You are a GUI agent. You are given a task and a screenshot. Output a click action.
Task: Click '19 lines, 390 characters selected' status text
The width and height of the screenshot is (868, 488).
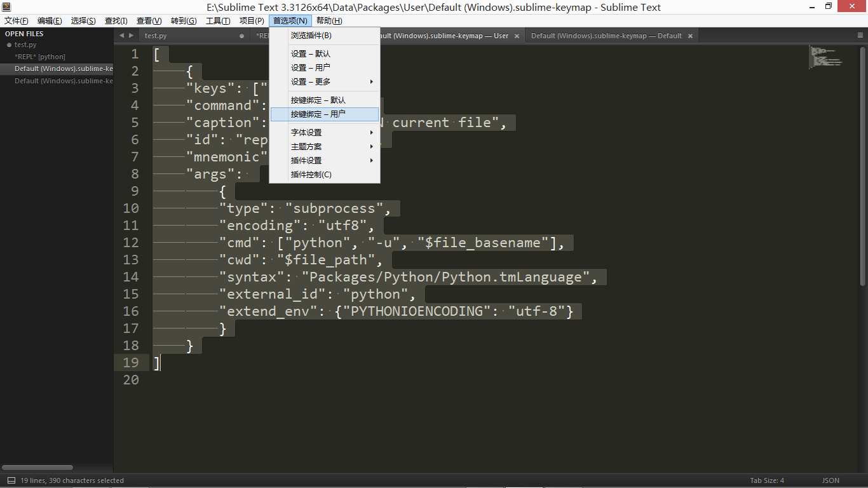click(72, 480)
